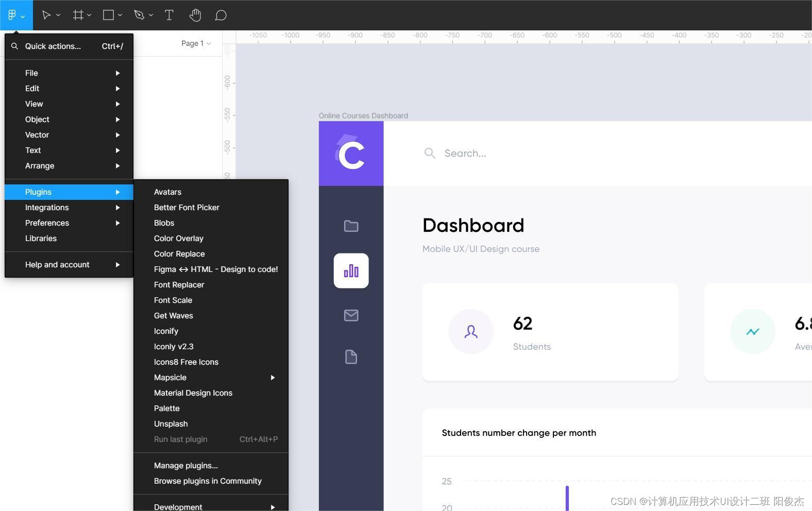This screenshot has height=511, width=812.
Task: Click the Students user icon circle
Action: [471, 331]
